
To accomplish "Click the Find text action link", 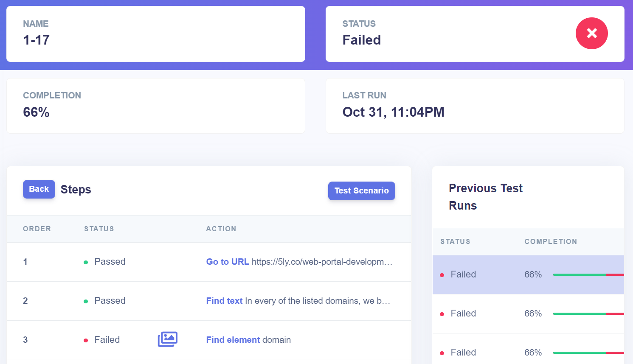I will (x=224, y=301).
